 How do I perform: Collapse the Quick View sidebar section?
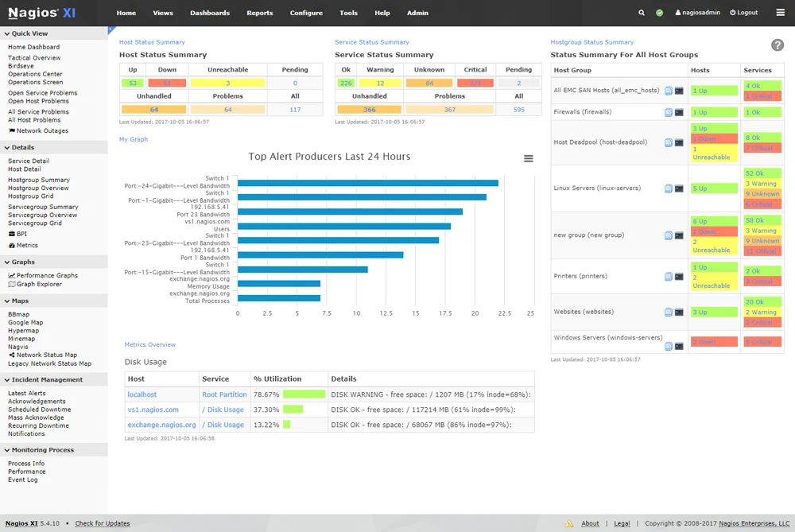click(7, 33)
